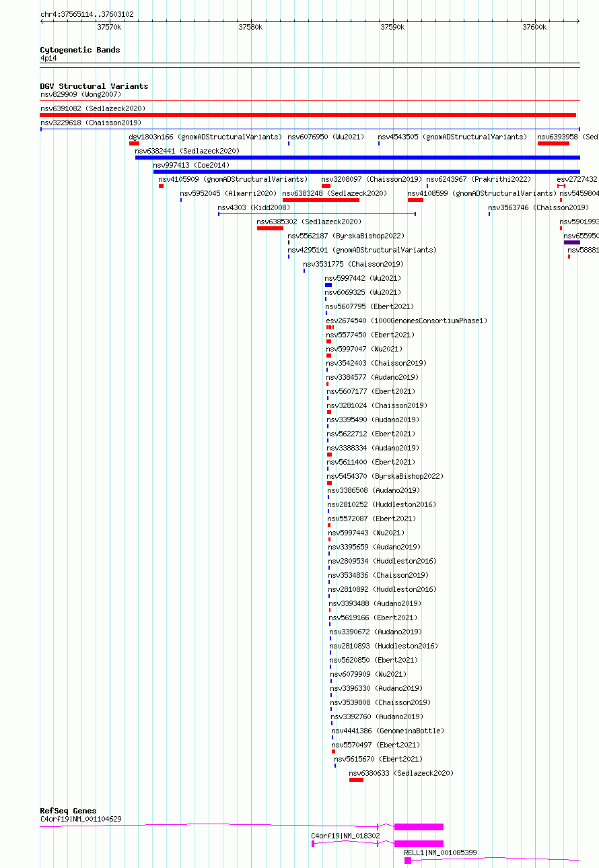Open variant nsv3563746 (Chaisson2019)
This screenshot has width=599, height=868.
(x=538, y=207)
